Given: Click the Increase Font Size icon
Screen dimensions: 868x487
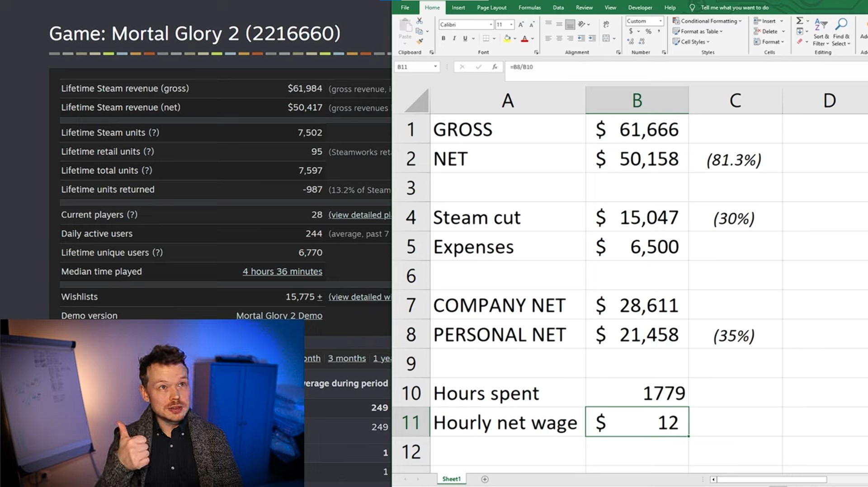Looking at the screenshot, I should click(521, 25).
